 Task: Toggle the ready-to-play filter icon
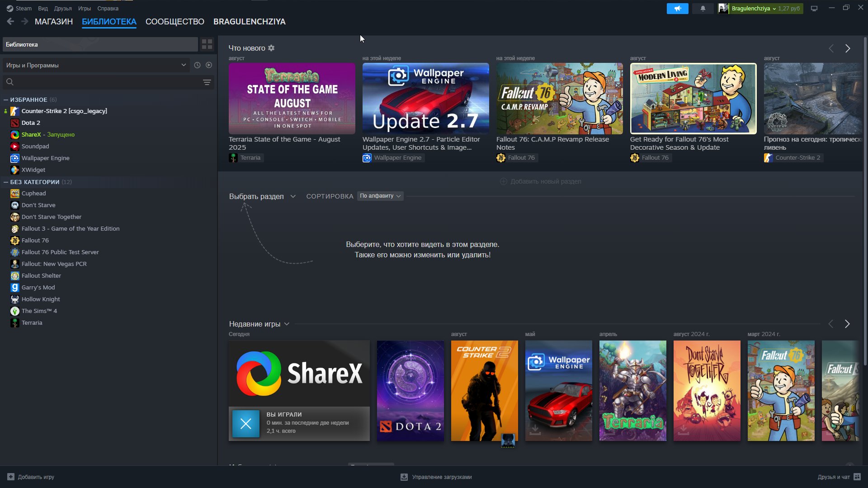coord(209,65)
